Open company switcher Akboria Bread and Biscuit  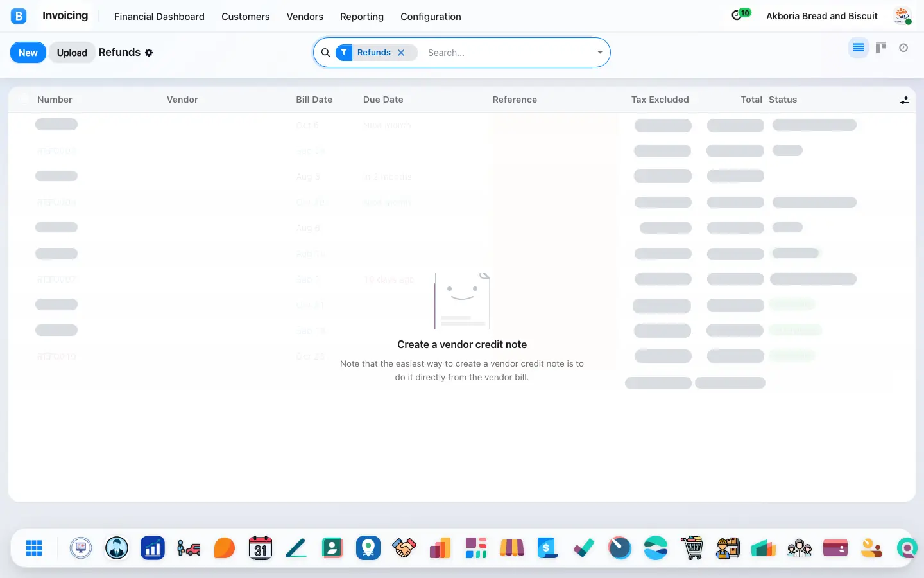pos(822,16)
